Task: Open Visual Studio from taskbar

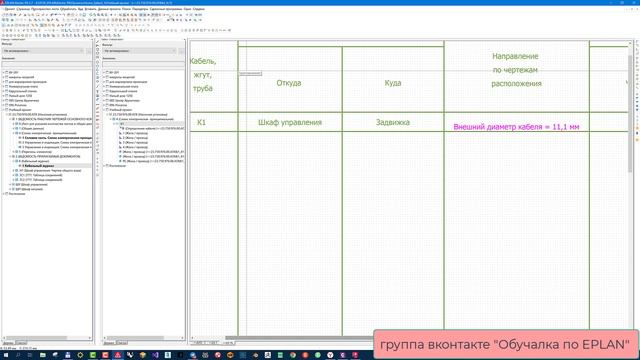Action: point(155,355)
